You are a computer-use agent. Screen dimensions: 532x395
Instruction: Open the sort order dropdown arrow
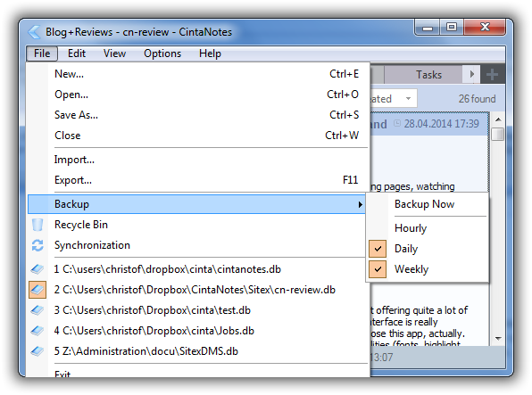(408, 99)
